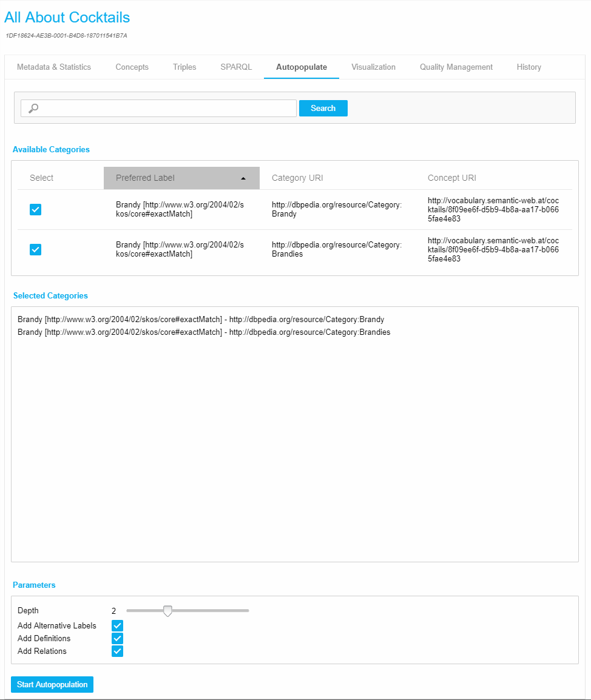Viewport: 591px width, 700px height.
Task: Open the Metadata & Statistics tab
Action: coord(54,67)
